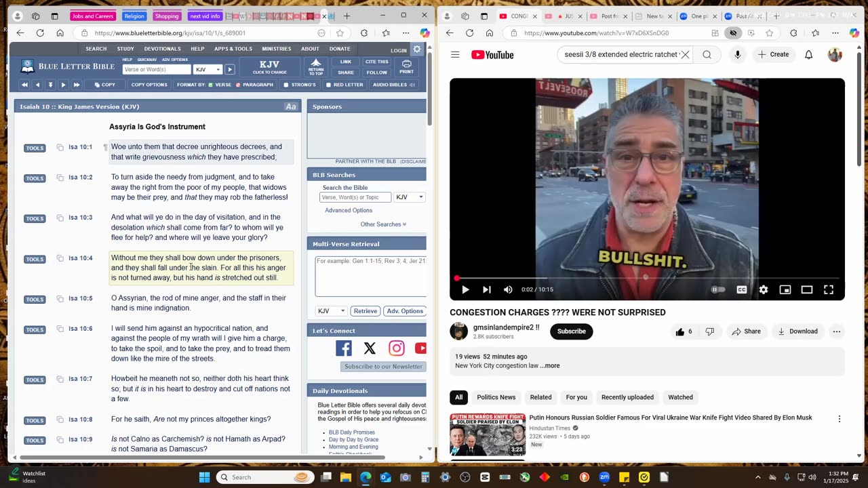Open KJV version dropdown in top search bar

pos(208,69)
